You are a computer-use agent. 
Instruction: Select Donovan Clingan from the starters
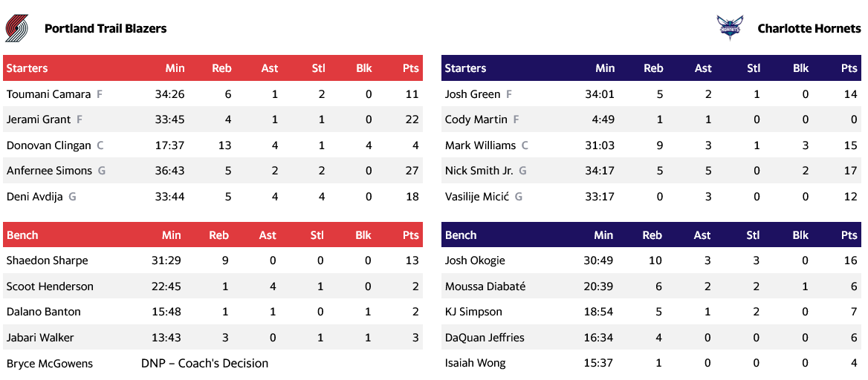[48, 145]
